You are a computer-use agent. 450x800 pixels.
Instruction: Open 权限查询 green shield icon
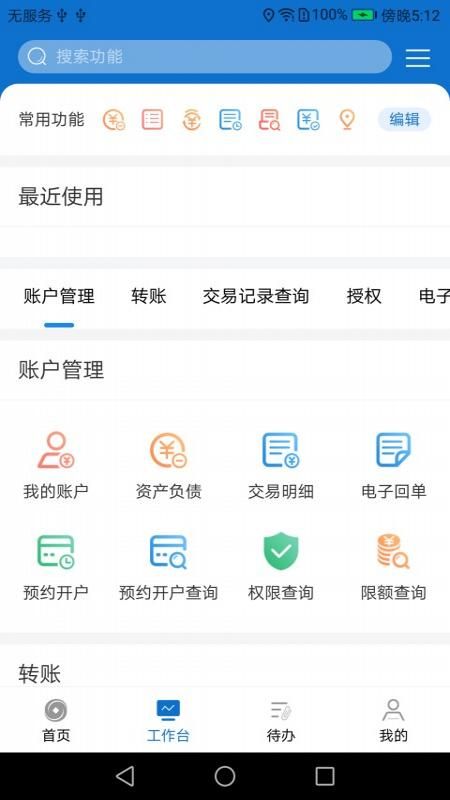point(281,551)
